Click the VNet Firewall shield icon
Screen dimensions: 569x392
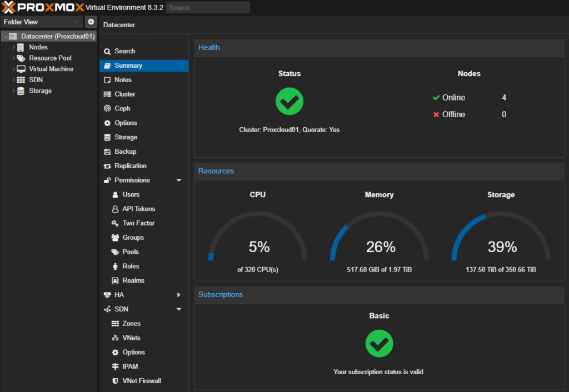116,381
